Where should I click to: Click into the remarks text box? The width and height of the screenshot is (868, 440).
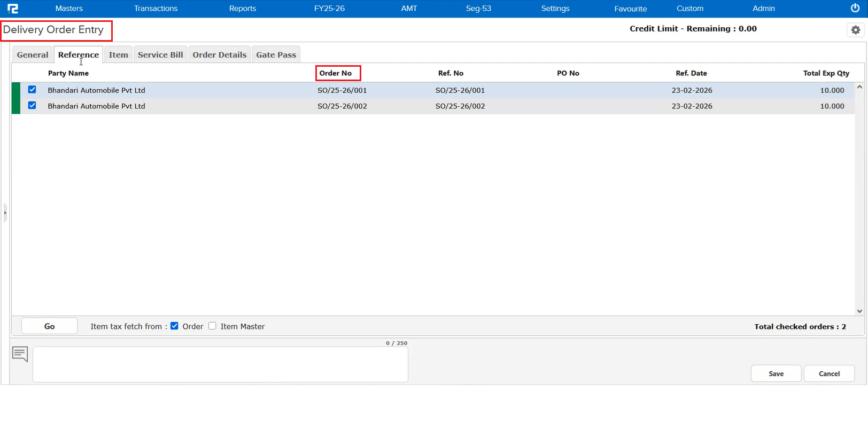[220, 364]
